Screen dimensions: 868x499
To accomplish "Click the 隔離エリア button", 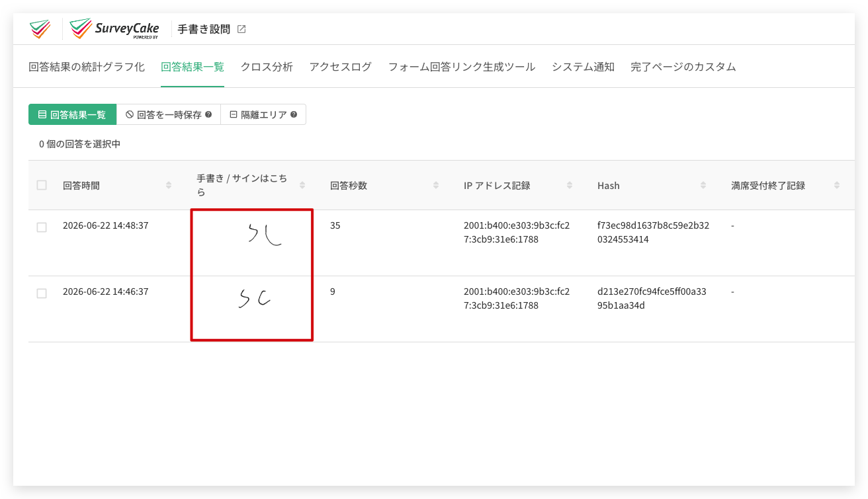I will pos(263,114).
